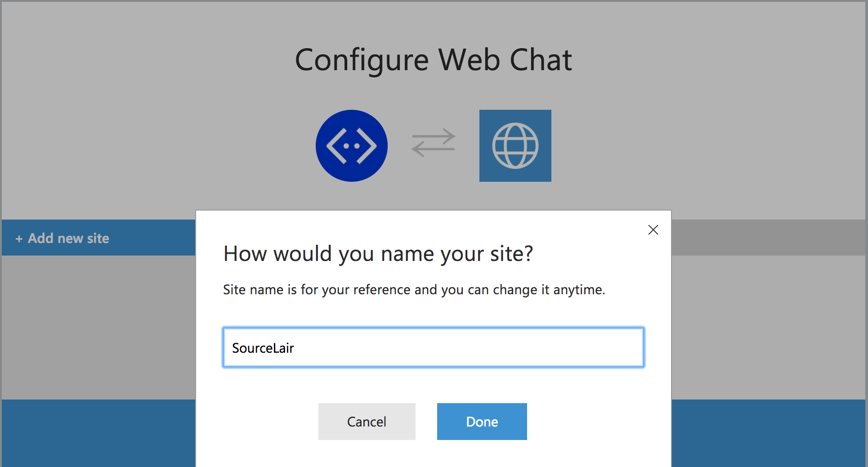Focus the site name input field
This screenshot has height=467, width=868.
coord(434,347)
